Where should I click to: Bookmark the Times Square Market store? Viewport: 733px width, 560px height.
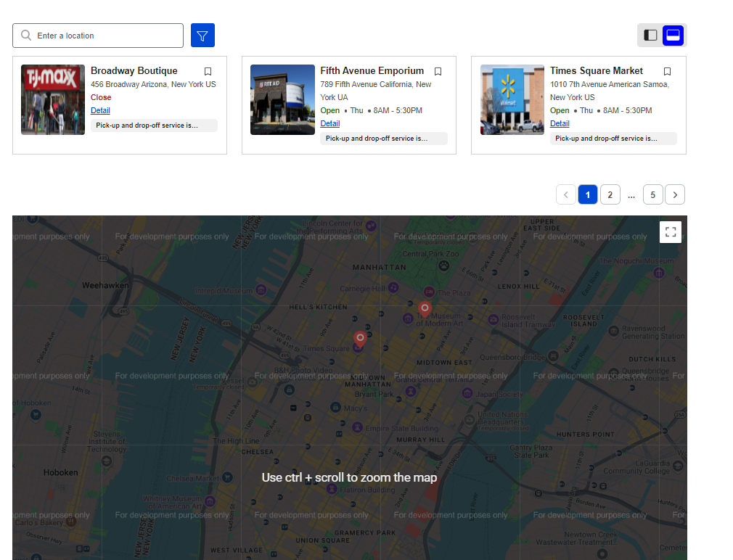click(x=667, y=71)
